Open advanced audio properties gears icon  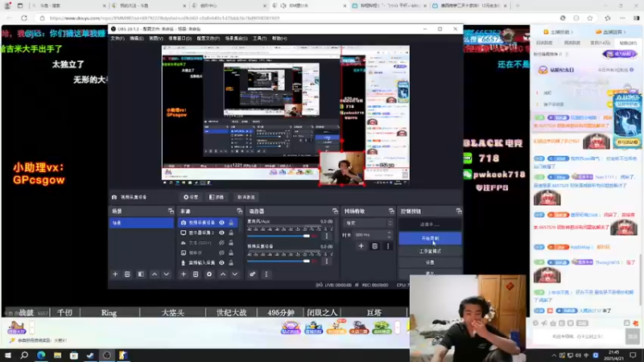[x=253, y=274]
